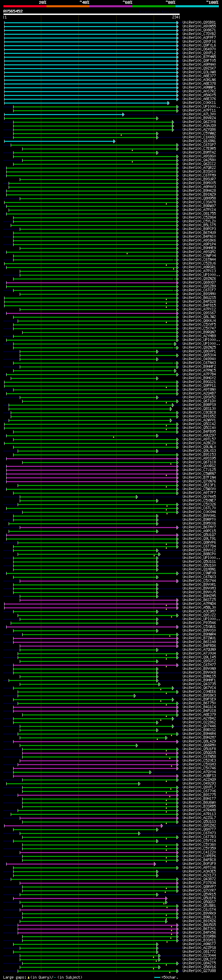This screenshot has height=980, width=222.
Task: Select hit label UniRef100_A9PHA0
Action: coord(199,64)
